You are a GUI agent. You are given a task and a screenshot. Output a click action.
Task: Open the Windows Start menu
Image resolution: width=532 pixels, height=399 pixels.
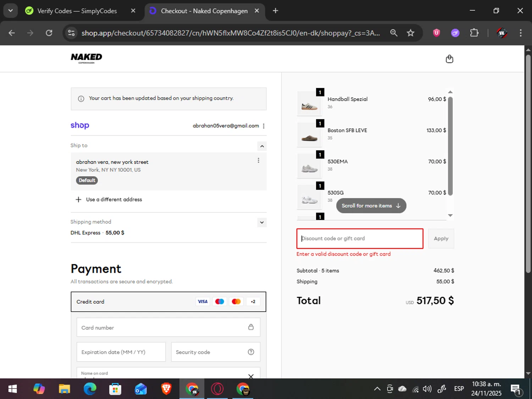[x=12, y=389]
